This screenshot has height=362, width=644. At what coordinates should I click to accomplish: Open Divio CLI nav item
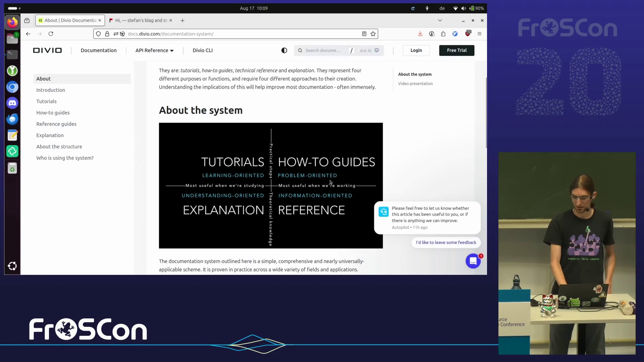coord(203,50)
